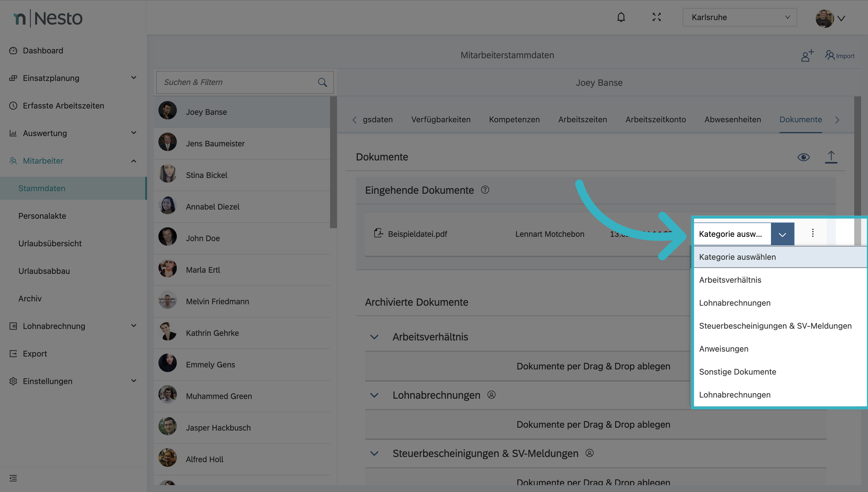Collapse the Arbeitsverhältnis archive section
868x492 pixels.
pyautogui.click(x=374, y=337)
